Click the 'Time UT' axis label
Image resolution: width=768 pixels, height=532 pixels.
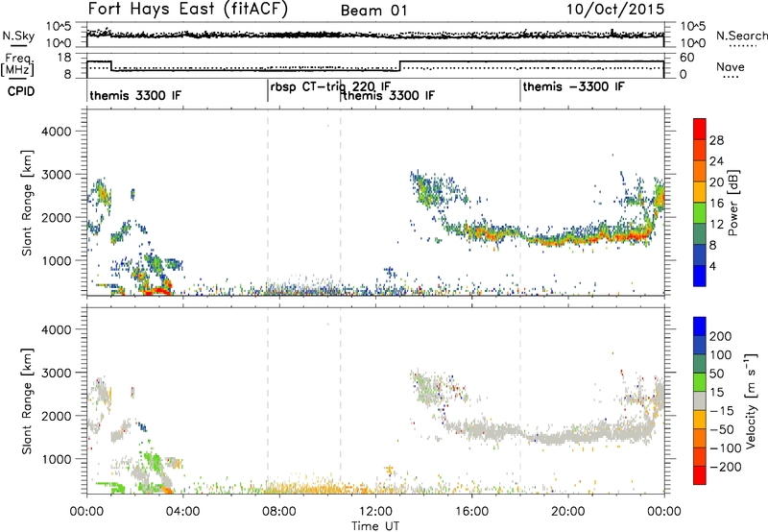(x=375, y=526)
